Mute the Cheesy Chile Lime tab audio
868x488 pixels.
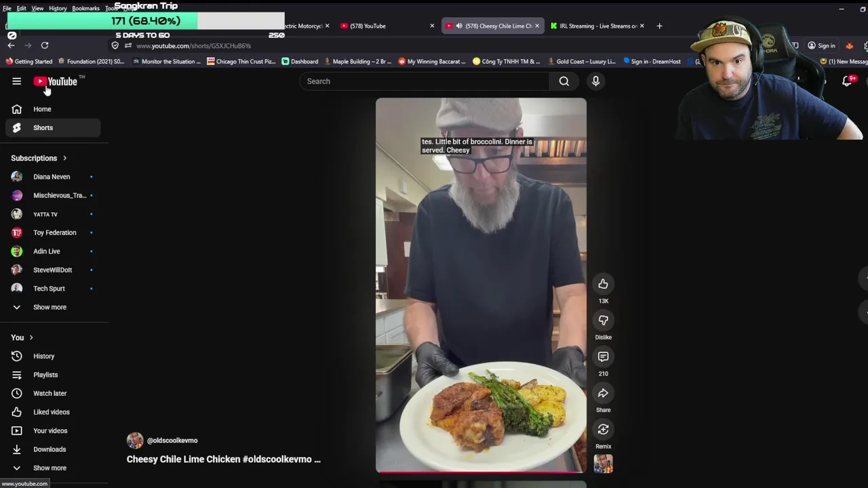coord(459,26)
